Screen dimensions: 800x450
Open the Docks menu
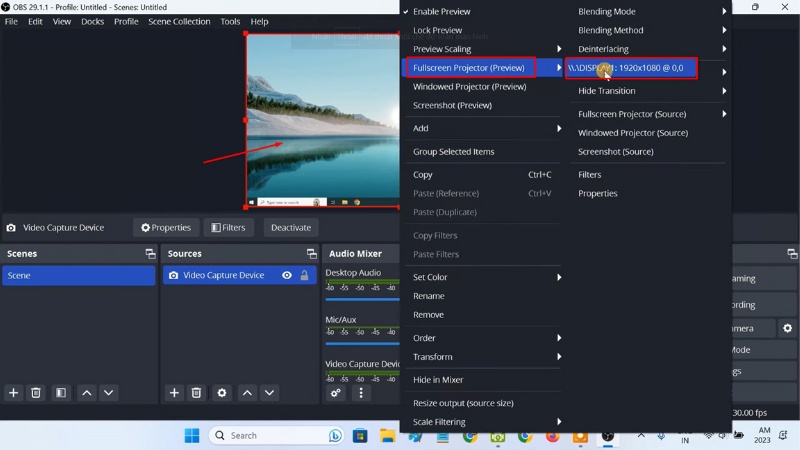click(92, 21)
